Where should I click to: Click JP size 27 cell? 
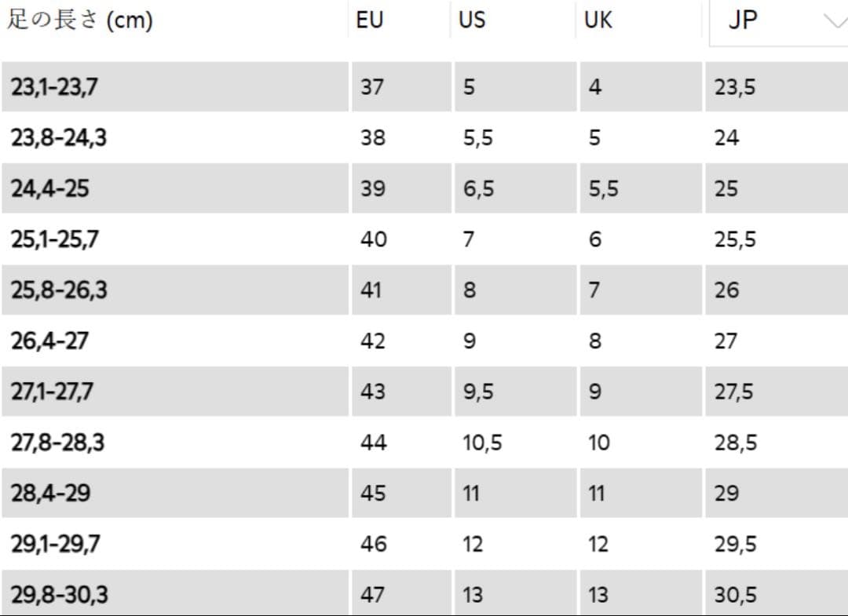(x=726, y=341)
